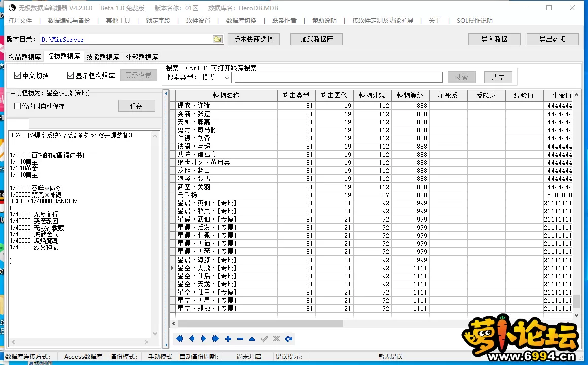Enable 修改时自动保存 checkbox
The height and width of the screenshot is (365, 588).
point(17,106)
